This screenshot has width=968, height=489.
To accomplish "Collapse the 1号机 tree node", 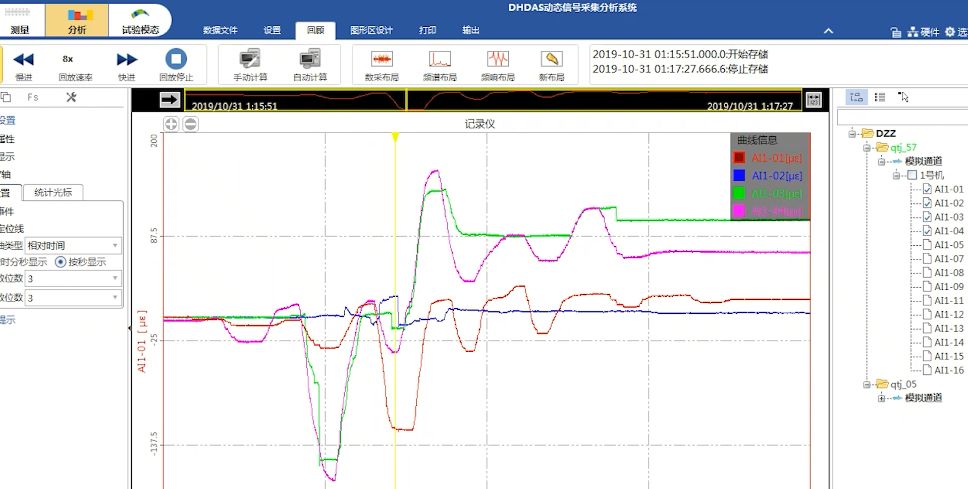I will pos(896,175).
